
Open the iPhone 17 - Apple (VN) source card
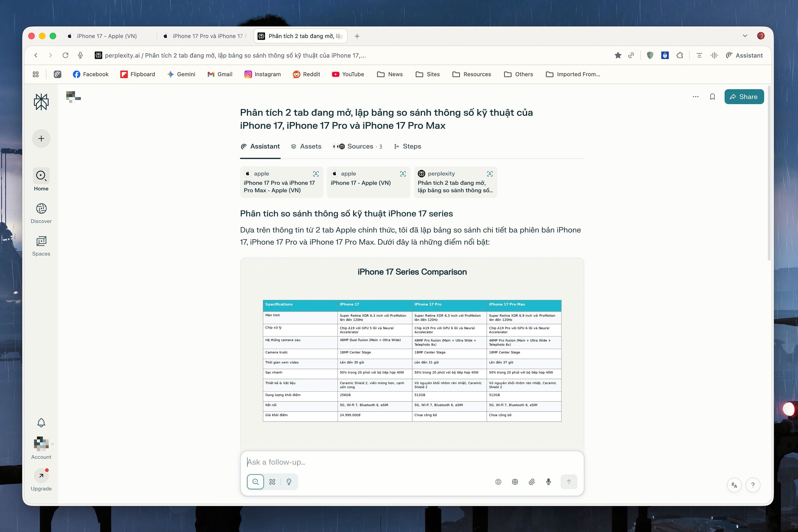[368, 182]
